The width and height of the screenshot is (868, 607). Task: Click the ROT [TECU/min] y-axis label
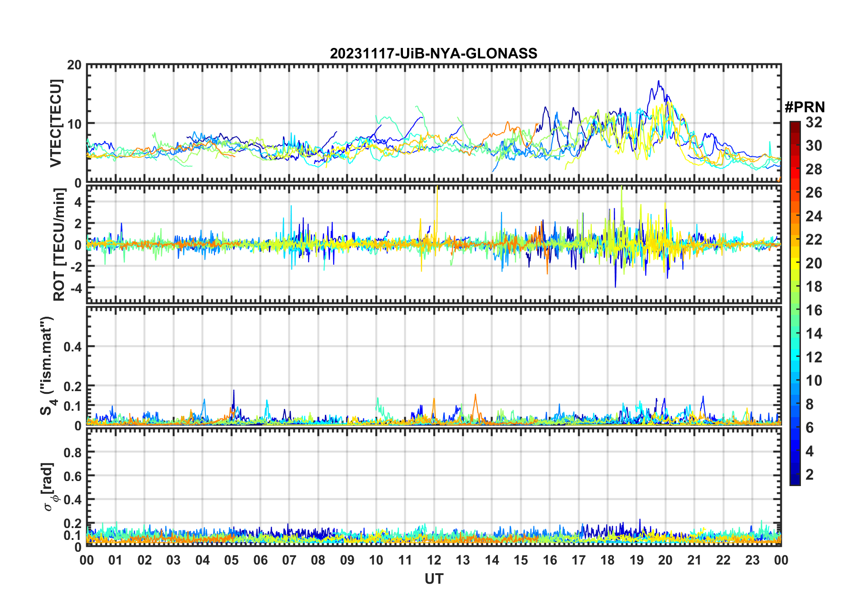[59, 245]
